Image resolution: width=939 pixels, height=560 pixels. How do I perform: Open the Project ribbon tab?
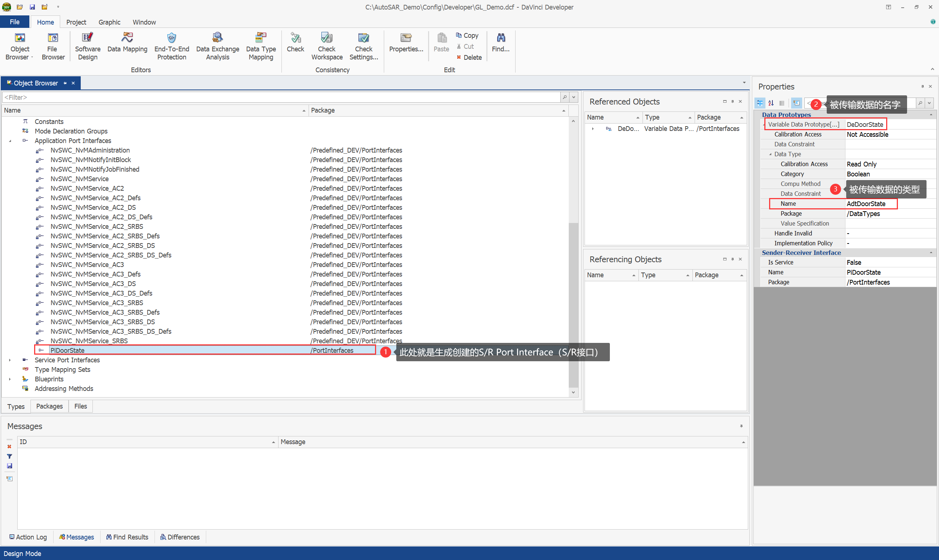pos(76,22)
